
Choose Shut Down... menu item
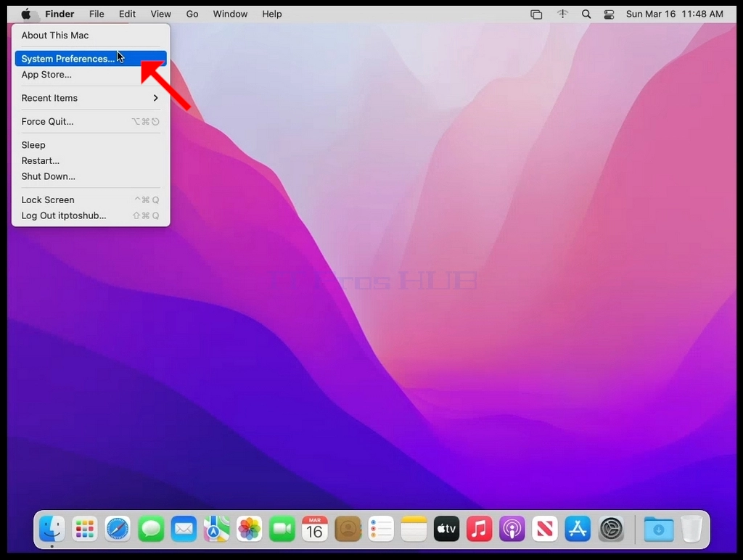click(91, 176)
